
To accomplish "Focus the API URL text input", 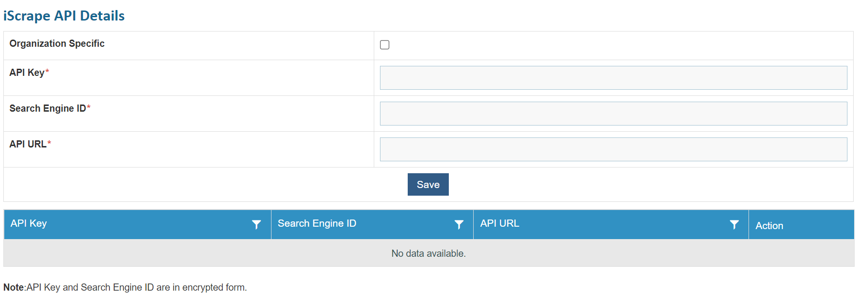I will click(613, 149).
